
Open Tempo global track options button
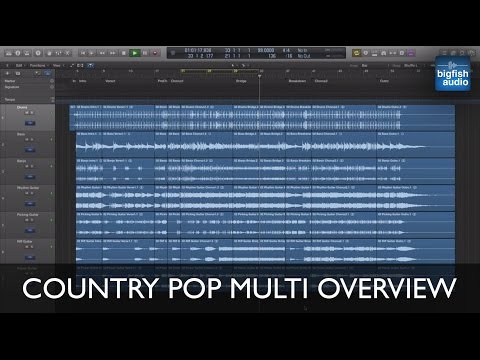tap(52, 99)
